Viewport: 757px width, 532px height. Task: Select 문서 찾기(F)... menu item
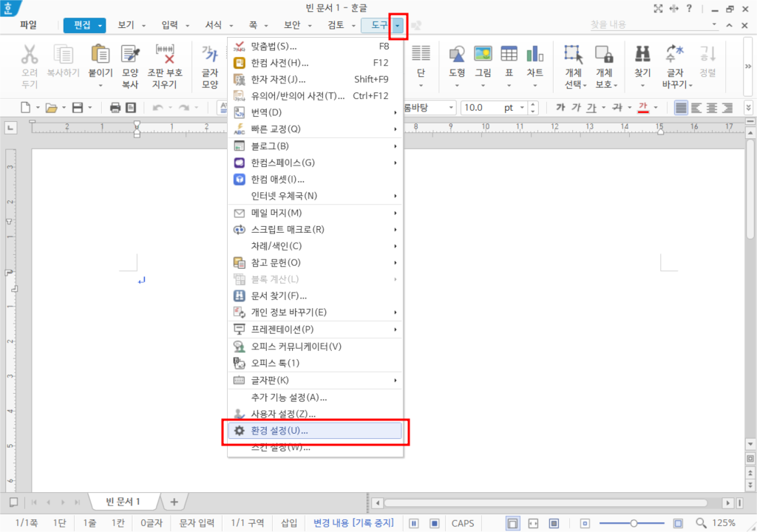point(315,296)
